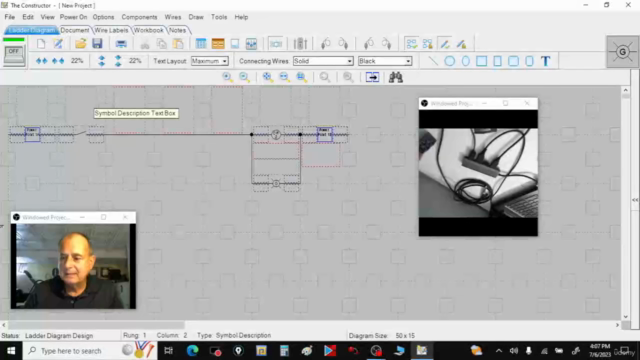The width and height of the screenshot is (640, 360).
Task: Click horizontal scrollbar right arrow
Action: tap(618, 325)
